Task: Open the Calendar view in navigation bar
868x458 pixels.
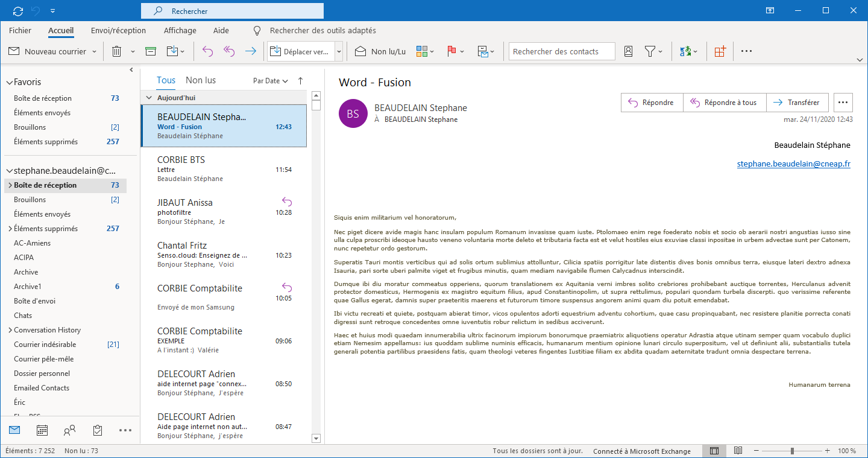Action: pyautogui.click(x=42, y=430)
